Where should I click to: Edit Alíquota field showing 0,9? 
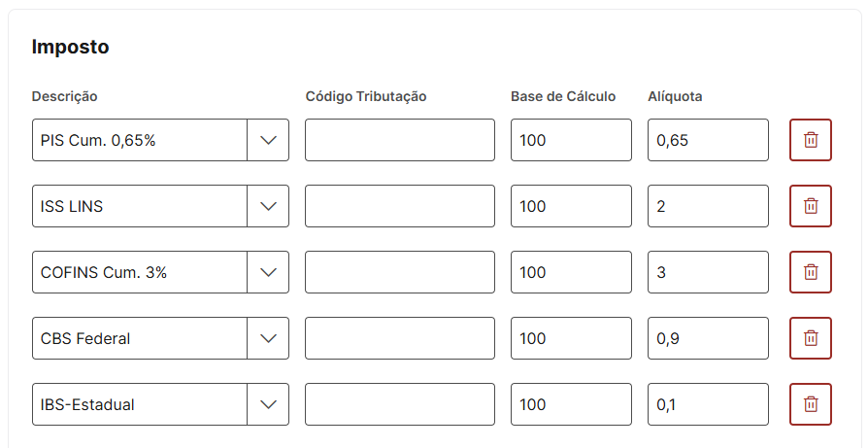708,338
